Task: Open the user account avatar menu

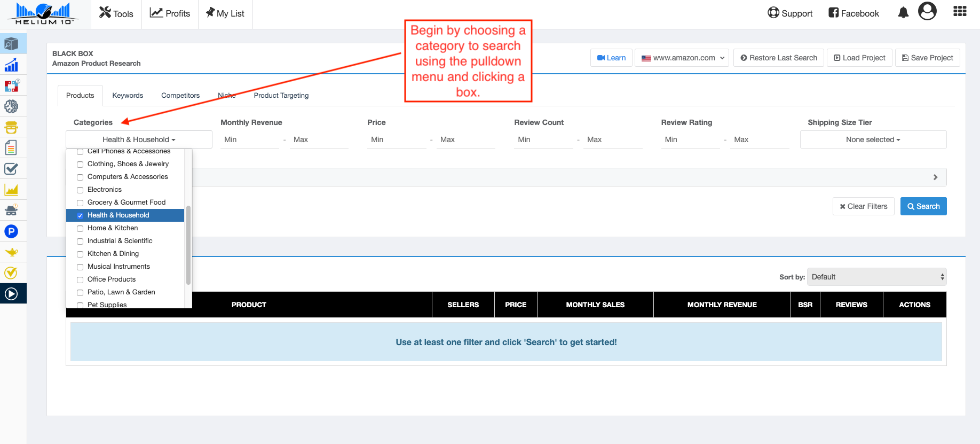Action: coord(928,11)
